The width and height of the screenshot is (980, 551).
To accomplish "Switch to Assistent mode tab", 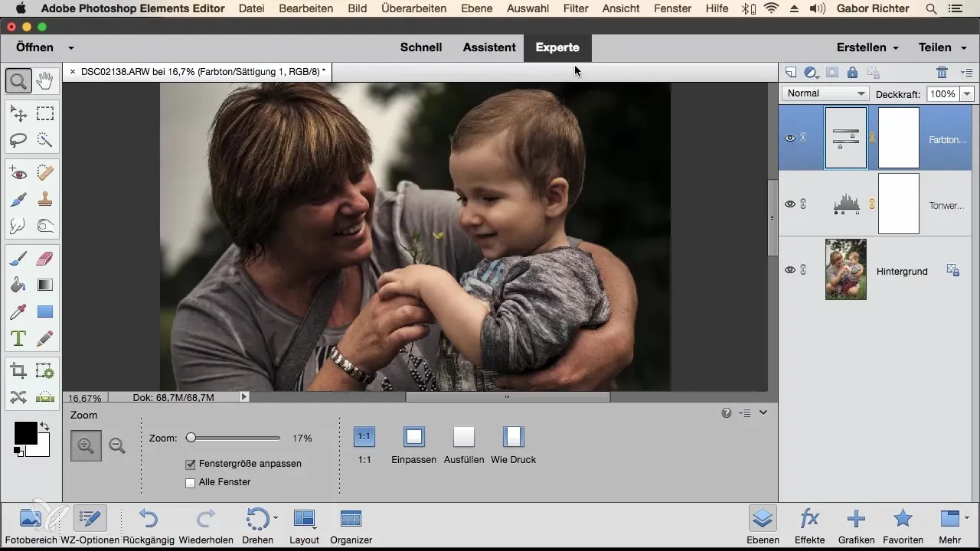I will click(x=489, y=47).
